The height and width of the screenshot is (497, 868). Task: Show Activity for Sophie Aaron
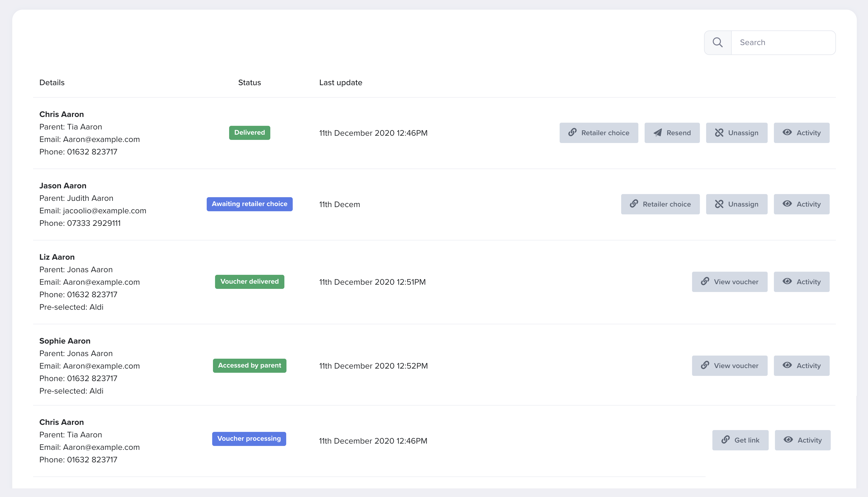[802, 365]
